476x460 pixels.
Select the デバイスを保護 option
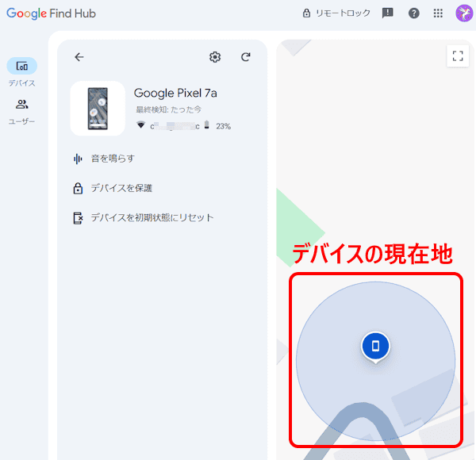pyautogui.click(x=121, y=189)
